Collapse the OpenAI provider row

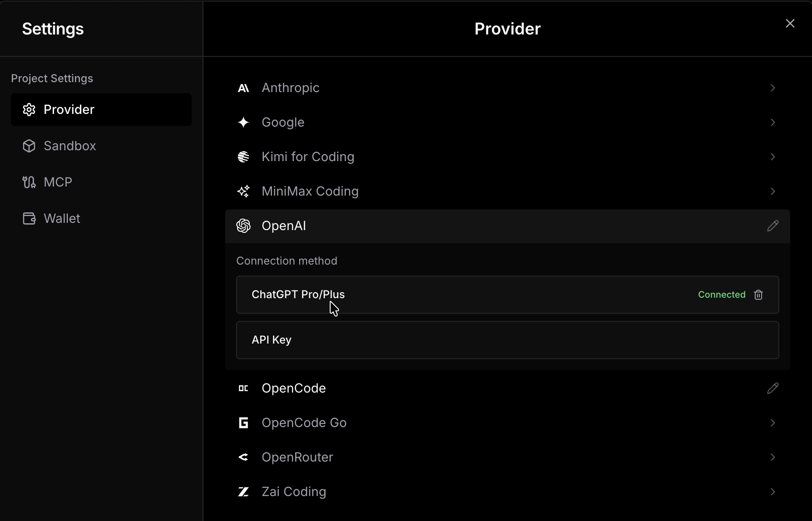pos(500,226)
